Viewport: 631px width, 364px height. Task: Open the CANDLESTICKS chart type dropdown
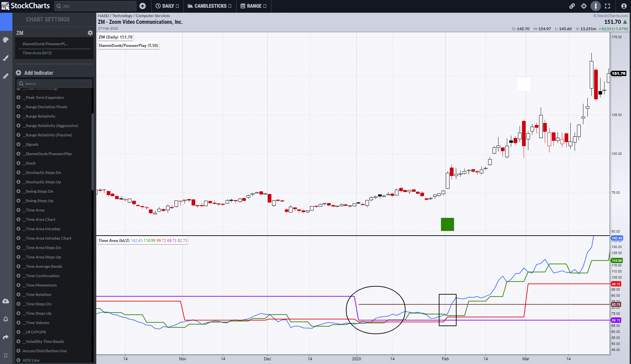[209, 6]
